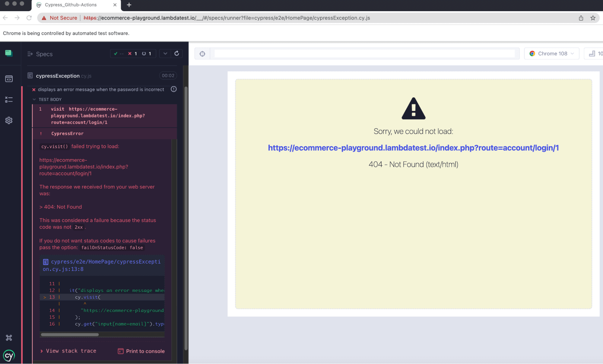This screenshot has width=603, height=364.
Task: Collapse the TEST BODY section
Action: 34,99
